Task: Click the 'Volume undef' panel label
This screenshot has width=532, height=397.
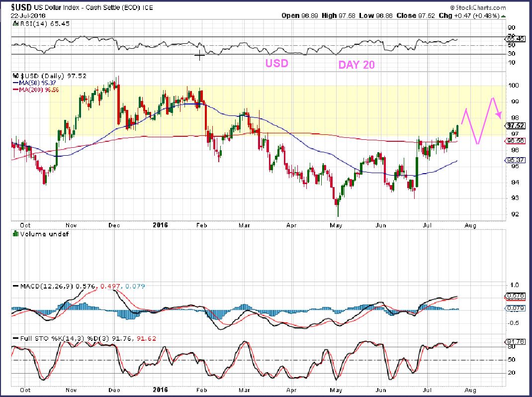Action: [44, 234]
